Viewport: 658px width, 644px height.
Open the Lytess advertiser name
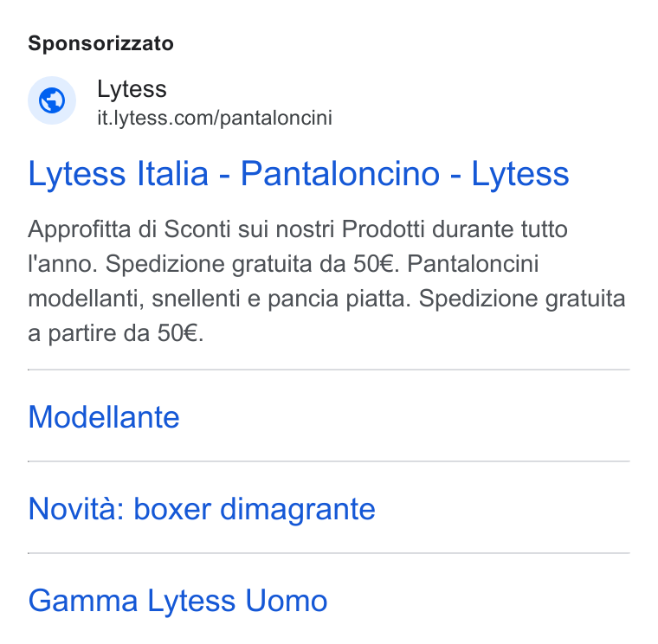click(x=132, y=89)
